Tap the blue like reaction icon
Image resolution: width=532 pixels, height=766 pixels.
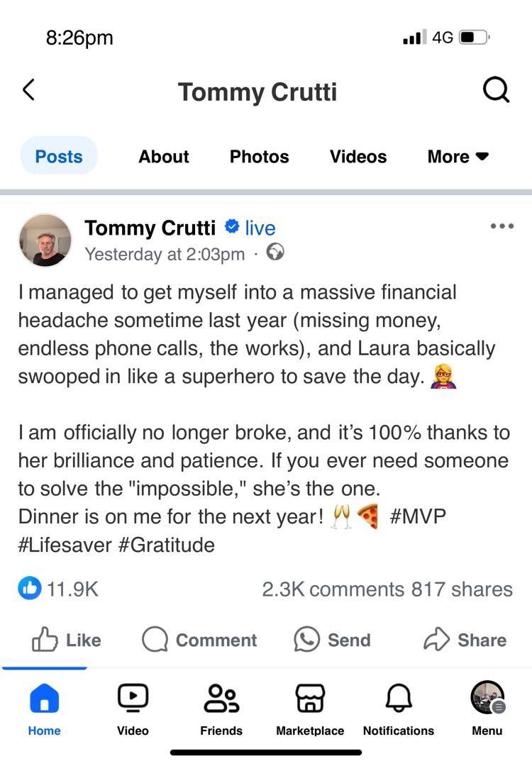(x=30, y=588)
